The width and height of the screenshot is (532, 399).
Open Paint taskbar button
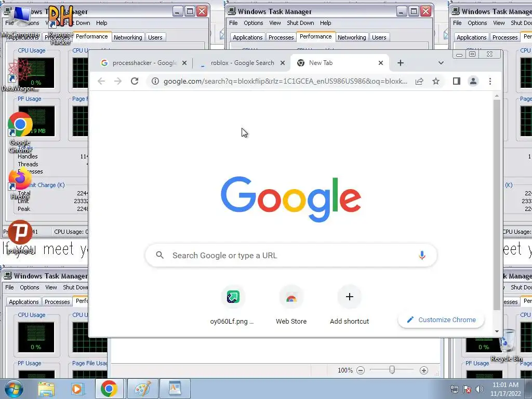coord(142,389)
